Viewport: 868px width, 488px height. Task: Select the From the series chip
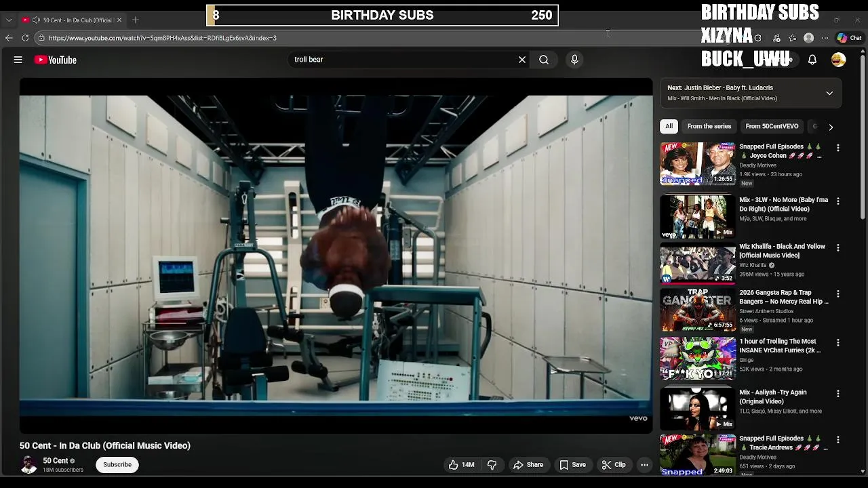pyautogui.click(x=709, y=126)
